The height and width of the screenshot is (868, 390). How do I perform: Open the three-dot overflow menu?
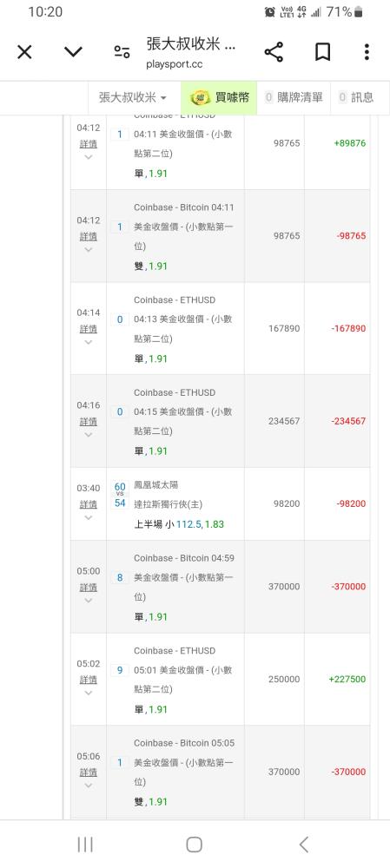(367, 52)
